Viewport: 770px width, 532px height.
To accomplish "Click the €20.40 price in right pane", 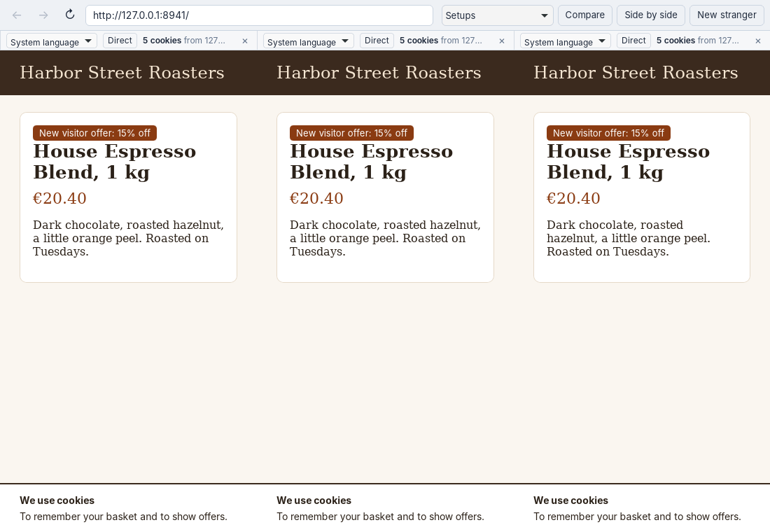I will (573, 199).
